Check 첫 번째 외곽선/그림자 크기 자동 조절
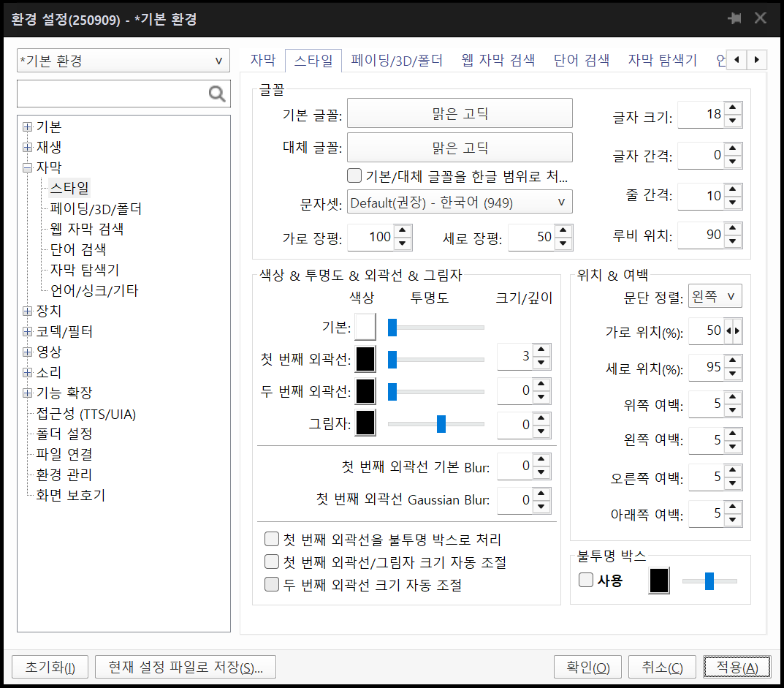The image size is (784, 688). [x=272, y=562]
